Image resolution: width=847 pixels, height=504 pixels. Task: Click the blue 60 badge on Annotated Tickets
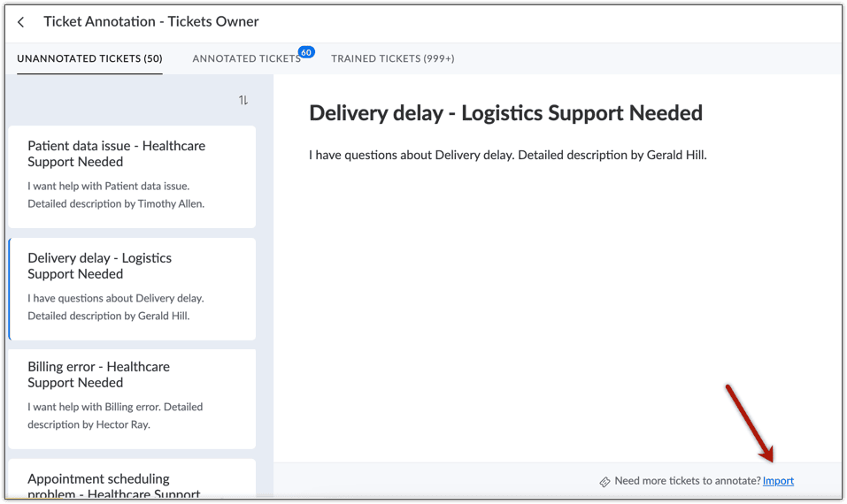(306, 52)
